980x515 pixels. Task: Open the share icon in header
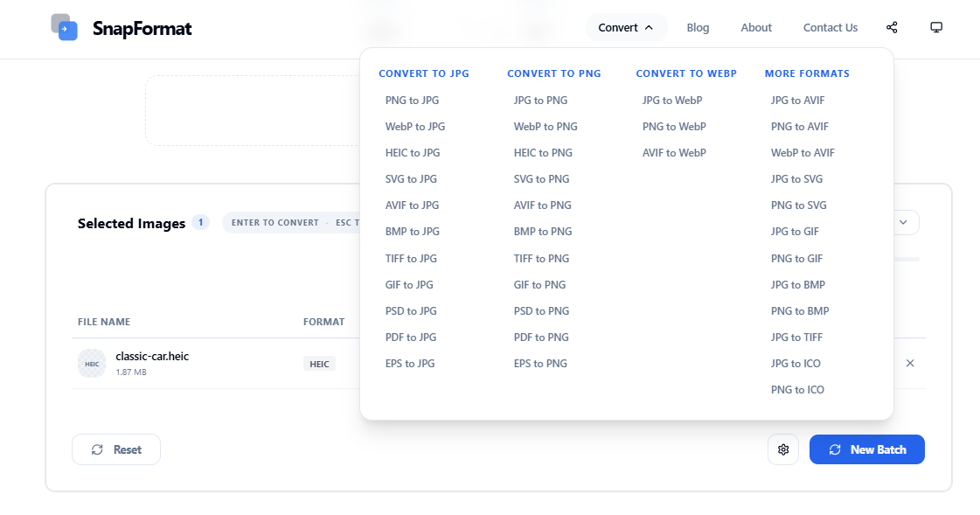pyautogui.click(x=892, y=27)
